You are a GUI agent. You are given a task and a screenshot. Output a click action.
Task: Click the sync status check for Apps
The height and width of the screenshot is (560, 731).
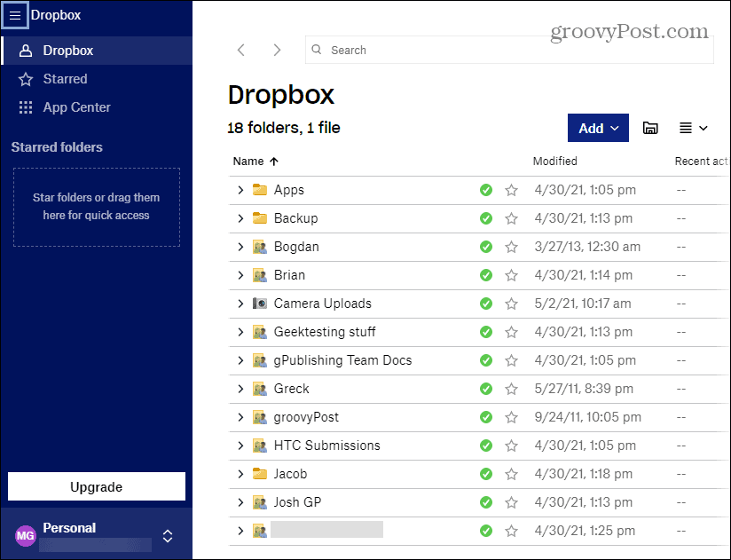[x=486, y=190]
